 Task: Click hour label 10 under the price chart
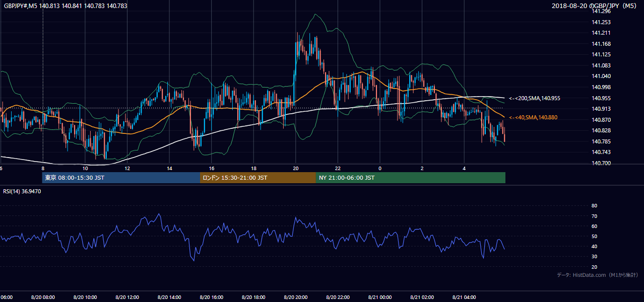tap(85, 168)
